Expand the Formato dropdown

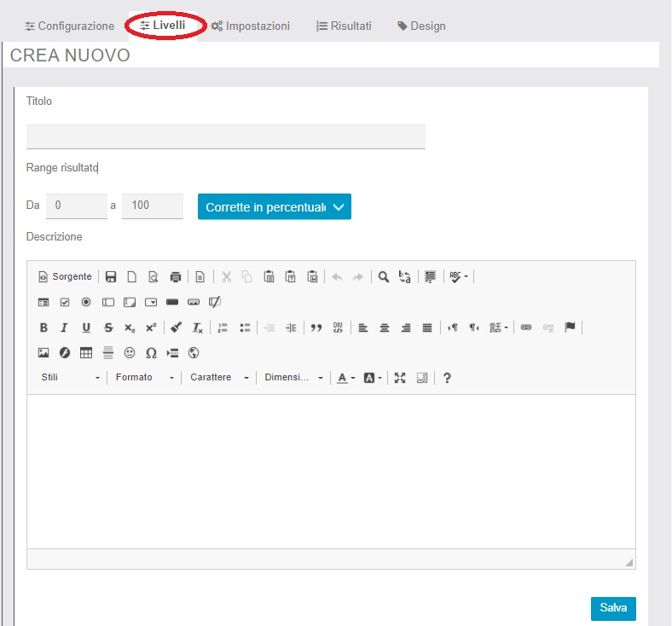pos(144,378)
